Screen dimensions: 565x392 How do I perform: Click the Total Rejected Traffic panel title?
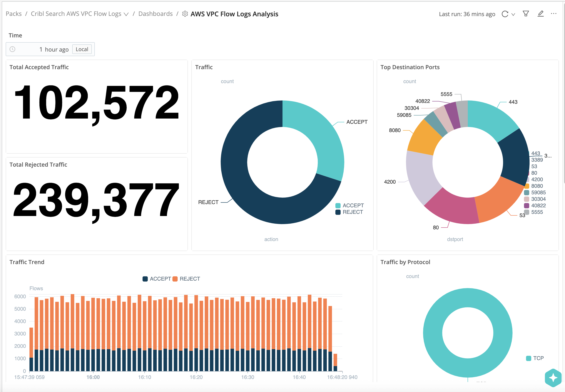pyautogui.click(x=38, y=165)
